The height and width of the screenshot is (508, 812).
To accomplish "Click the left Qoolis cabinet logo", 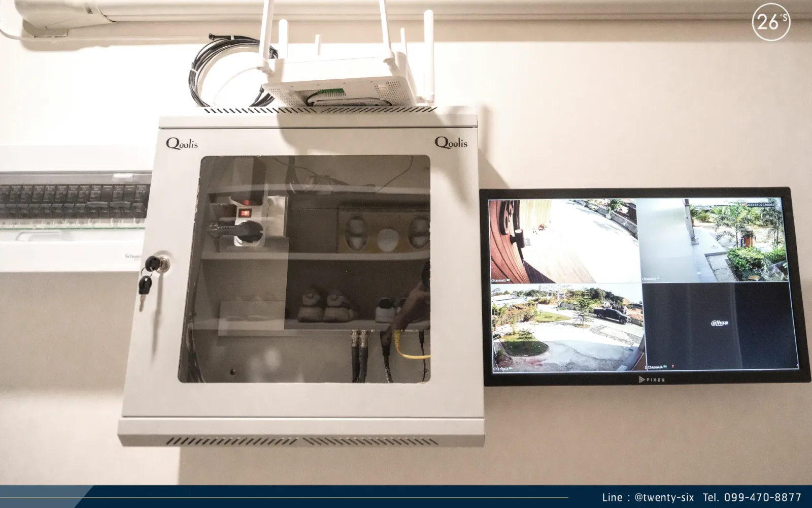I will tap(182, 144).
